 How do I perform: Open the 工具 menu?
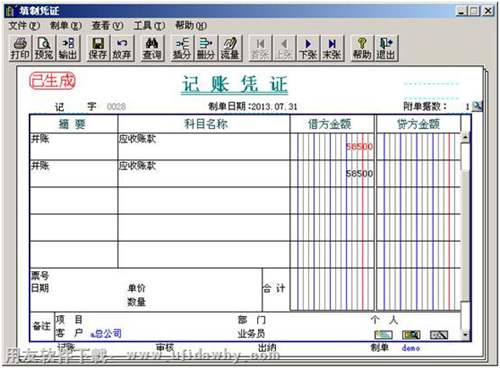[149, 26]
